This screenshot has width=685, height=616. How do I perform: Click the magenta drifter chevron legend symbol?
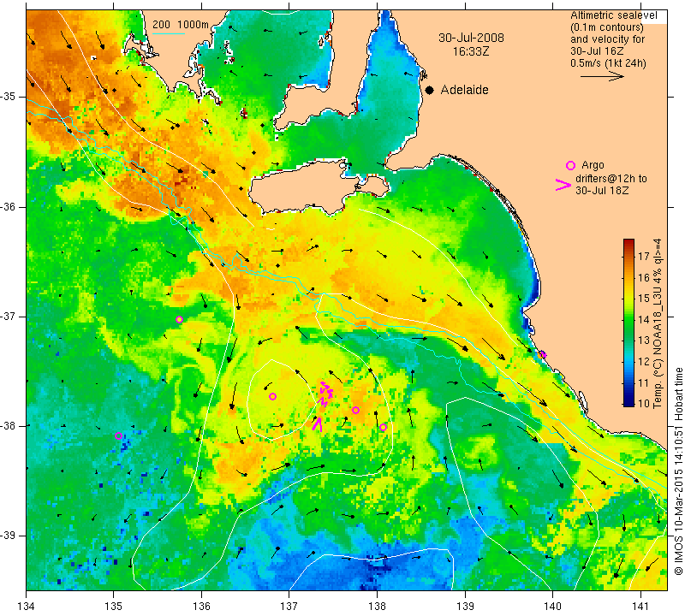(563, 185)
